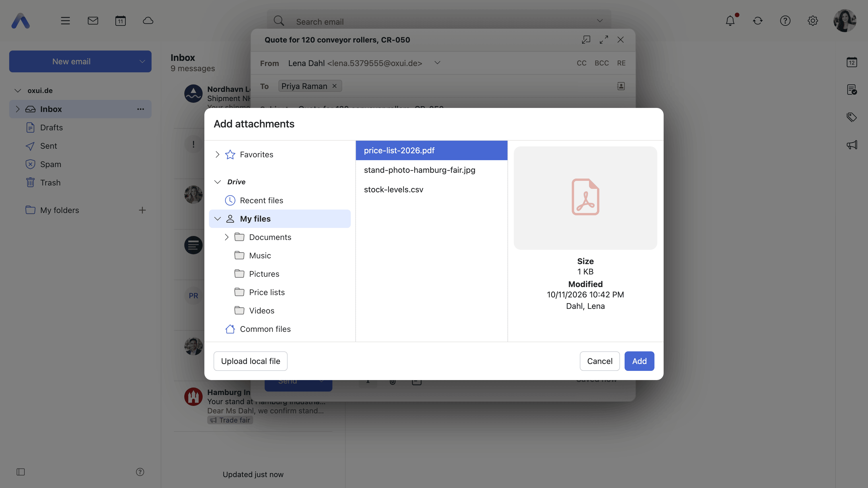Select stock-levels.csv file

(431, 189)
